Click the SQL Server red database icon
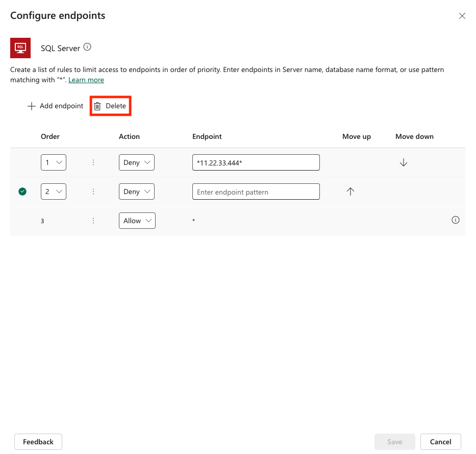This screenshot has width=476, height=454. (20, 48)
